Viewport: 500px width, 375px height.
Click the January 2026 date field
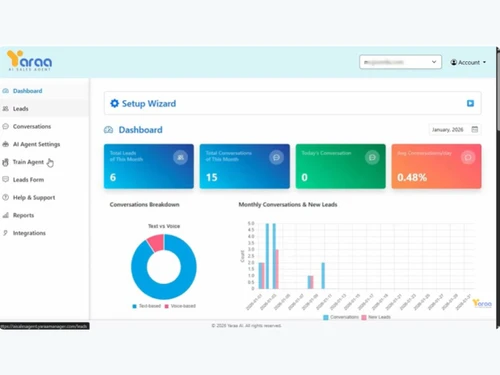[x=455, y=130]
